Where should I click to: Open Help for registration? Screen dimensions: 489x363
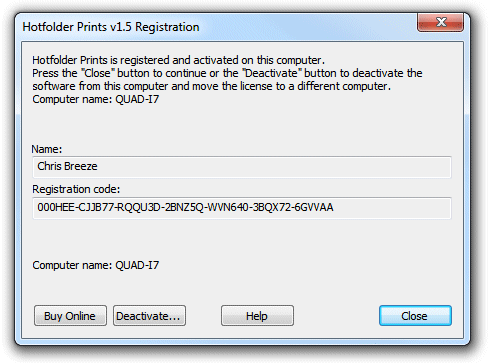(x=257, y=315)
